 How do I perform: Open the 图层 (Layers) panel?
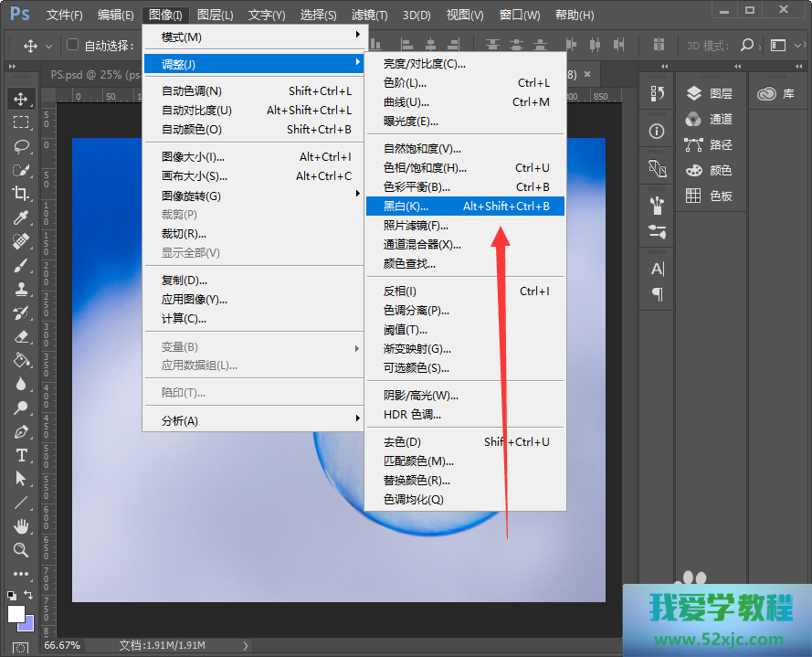click(x=711, y=93)
